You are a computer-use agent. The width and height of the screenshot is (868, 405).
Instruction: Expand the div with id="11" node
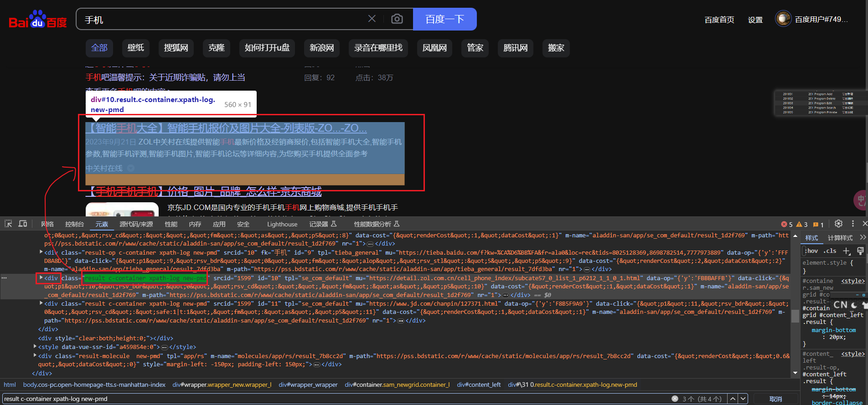41,303
